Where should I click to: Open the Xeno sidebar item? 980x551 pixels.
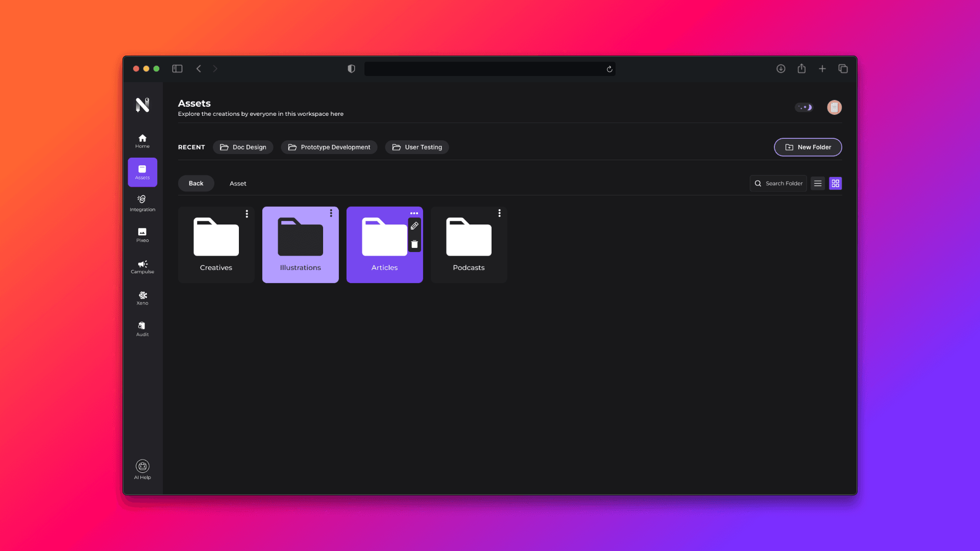point(142,298)
